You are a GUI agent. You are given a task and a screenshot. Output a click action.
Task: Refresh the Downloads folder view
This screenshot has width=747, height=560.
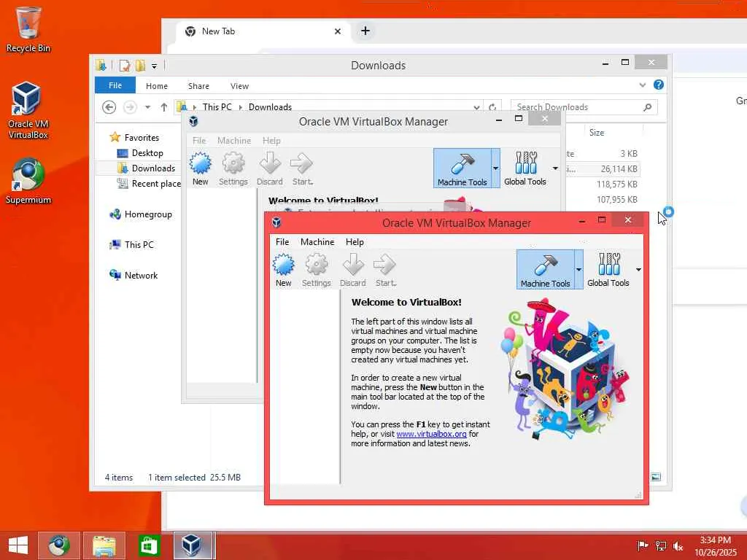[x=492, y=107]
